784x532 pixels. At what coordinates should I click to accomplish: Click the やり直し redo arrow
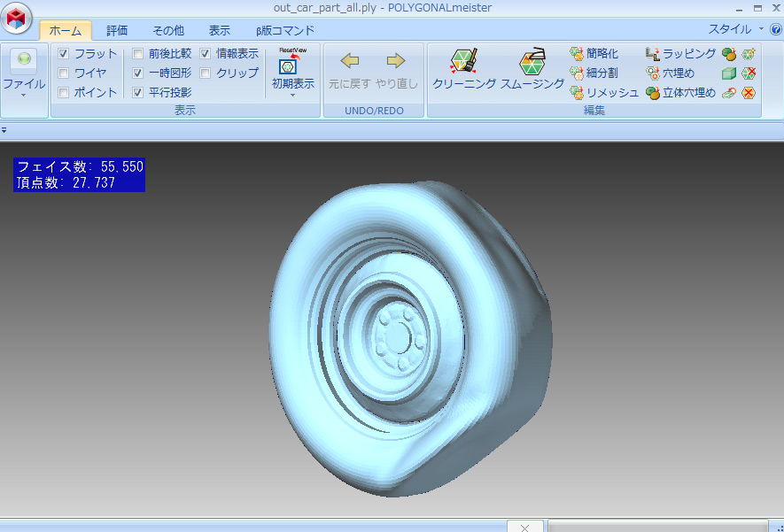click(395, 60)
